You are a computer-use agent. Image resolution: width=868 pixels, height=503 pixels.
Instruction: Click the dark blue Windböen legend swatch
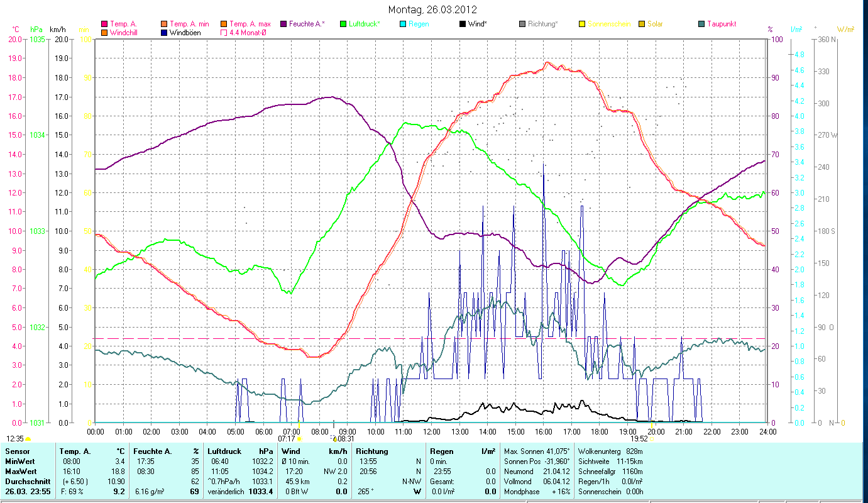tap(163, 33)
